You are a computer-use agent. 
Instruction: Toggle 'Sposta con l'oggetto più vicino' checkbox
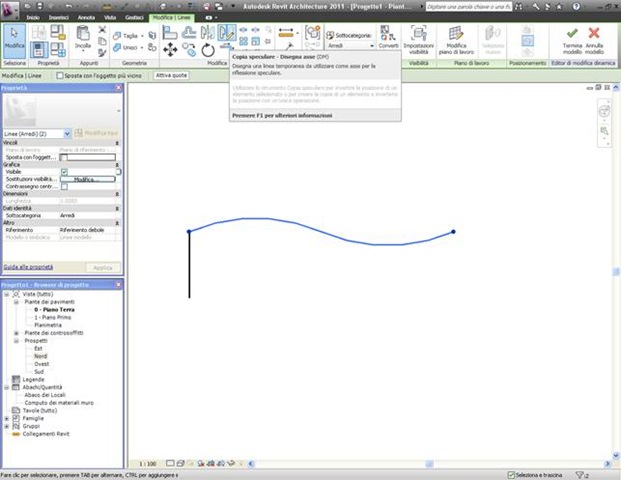click(60, 75)
